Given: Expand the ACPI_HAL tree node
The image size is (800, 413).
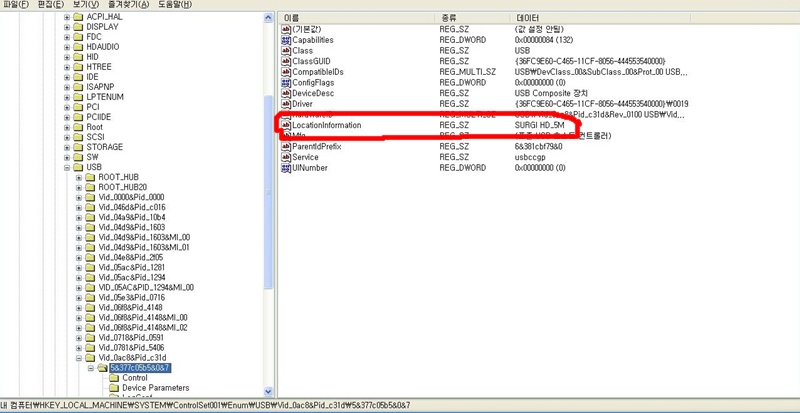Looking at the screenshot, I should (67, 18).
